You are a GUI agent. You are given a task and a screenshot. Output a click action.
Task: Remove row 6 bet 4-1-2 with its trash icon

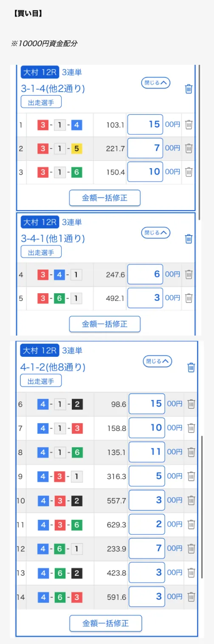[x=191, y=404]
